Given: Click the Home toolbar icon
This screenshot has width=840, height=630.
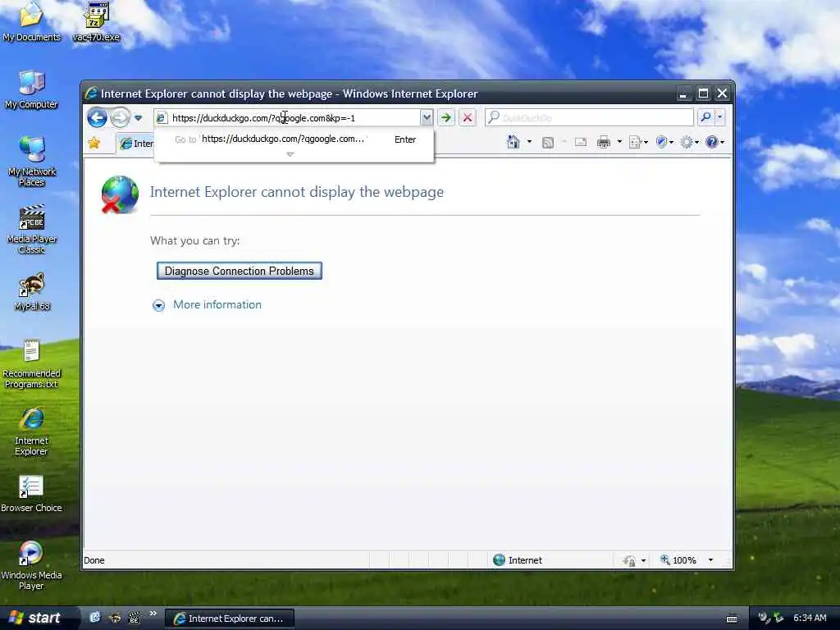Looking at the screenshot, I should [x=514, y=142].
